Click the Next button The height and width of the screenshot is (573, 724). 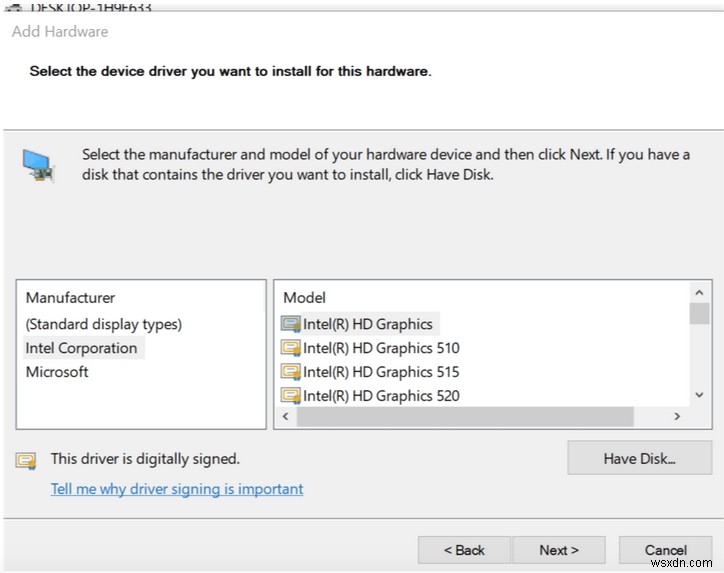click(559, 550)
